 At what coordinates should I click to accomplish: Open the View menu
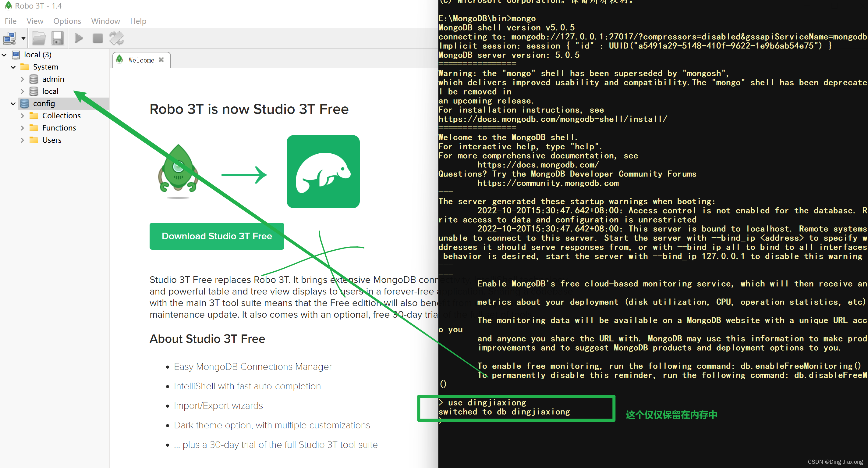tap(35, 21)
